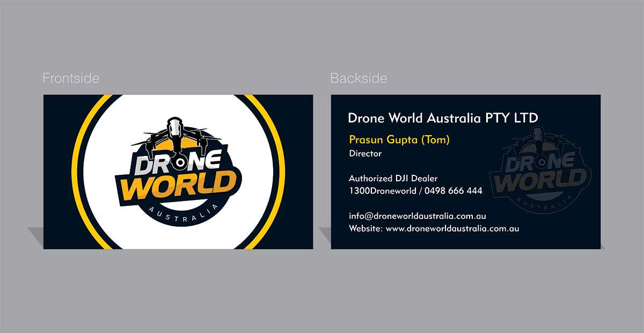Select the drone silhouette in the backside watermark
Screen dimensions: 644x333
pos(537,138)
